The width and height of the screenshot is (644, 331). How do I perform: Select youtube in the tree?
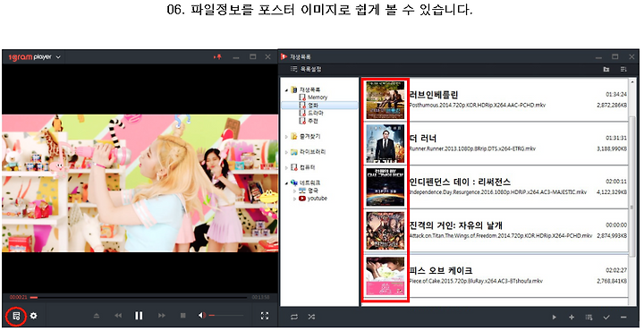pyautogui.click(x=317, y=199)
